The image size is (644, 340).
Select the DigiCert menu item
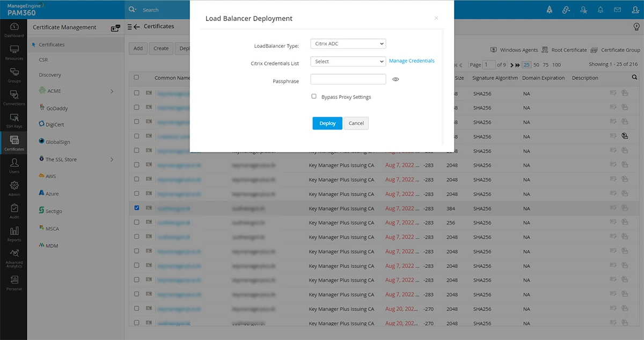click(55, 124)
